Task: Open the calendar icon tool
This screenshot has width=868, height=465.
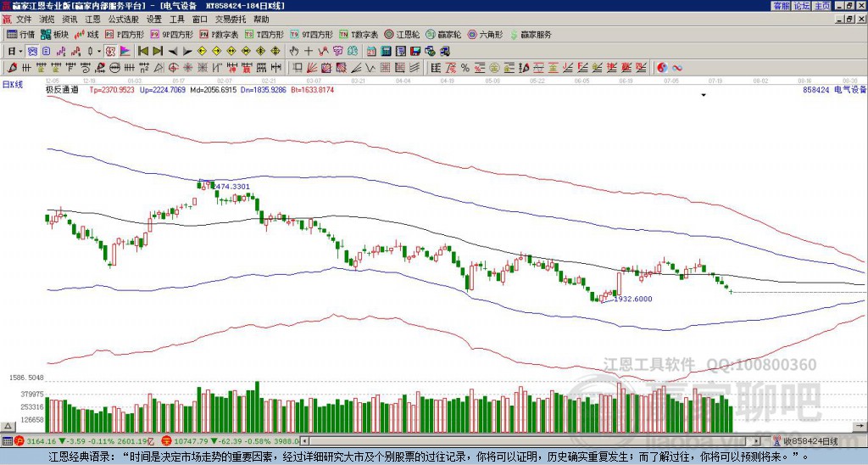Action: [x=371, y=52]
